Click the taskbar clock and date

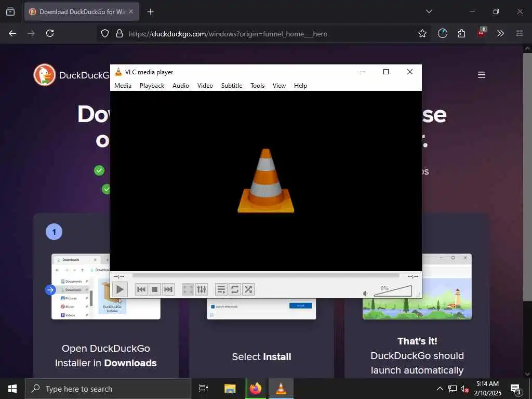point(487,389)
